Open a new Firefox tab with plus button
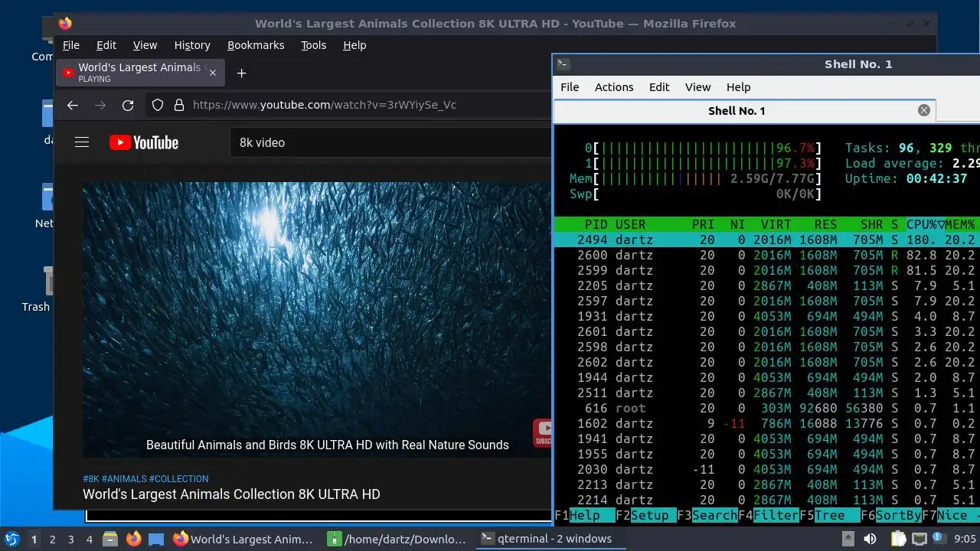Viewport: 980px width, 551px height. tap(241, 73)
